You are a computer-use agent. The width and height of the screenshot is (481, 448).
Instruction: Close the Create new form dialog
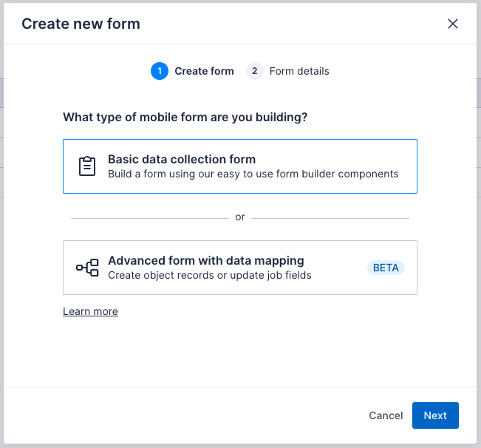pos(452,24)
